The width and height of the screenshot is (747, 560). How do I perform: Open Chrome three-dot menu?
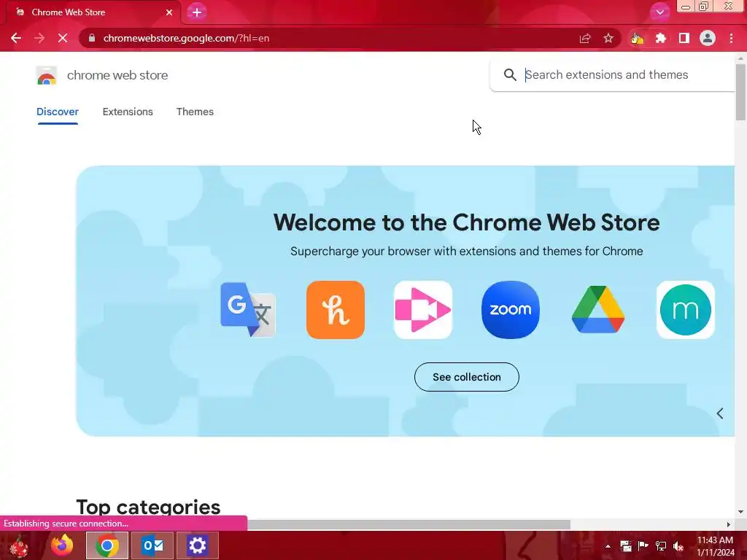tap(731, 38)
